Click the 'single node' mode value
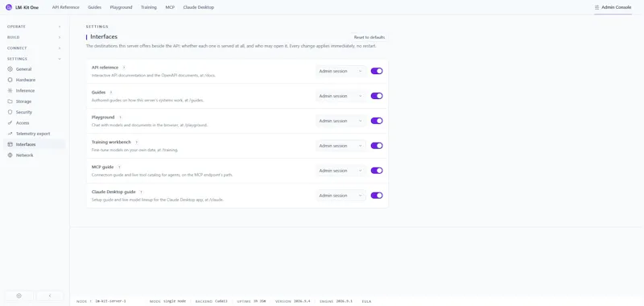This screenshot has height=306, width=644. [x=175, y=301]
